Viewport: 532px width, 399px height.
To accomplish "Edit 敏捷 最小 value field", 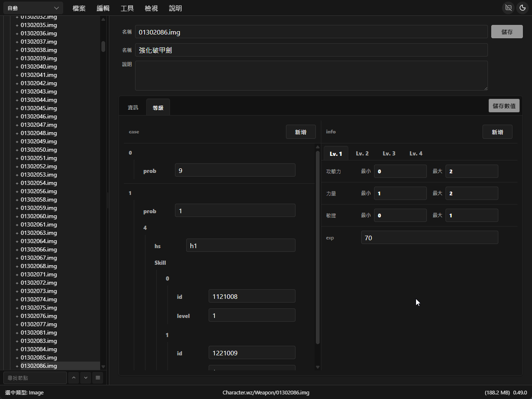I will [x=400, y=215].
